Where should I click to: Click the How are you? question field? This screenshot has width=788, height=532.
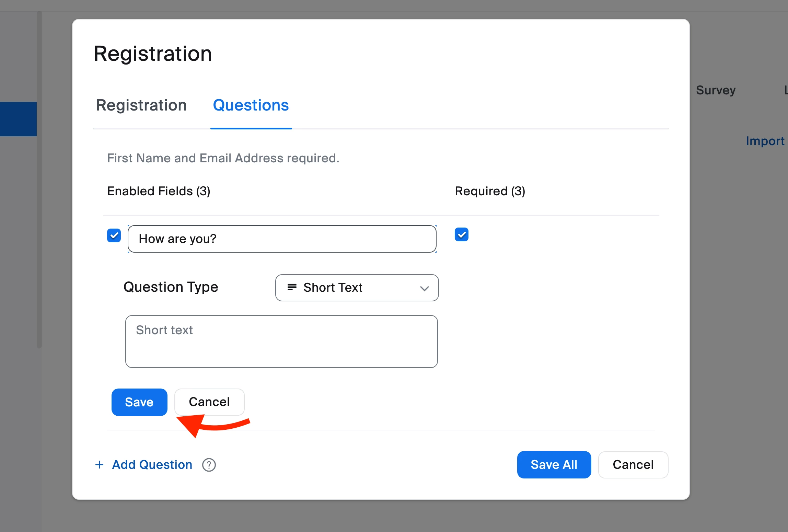(281, 239)
